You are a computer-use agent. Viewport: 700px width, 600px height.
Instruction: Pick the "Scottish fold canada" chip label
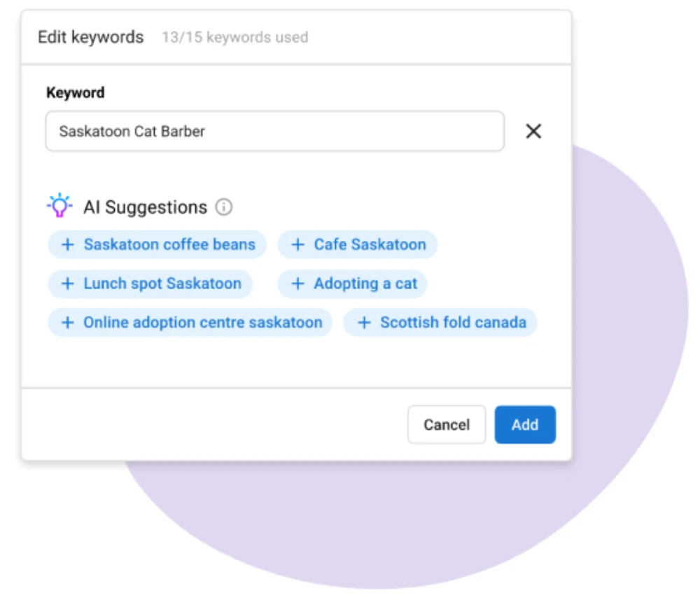pos(453,323)
